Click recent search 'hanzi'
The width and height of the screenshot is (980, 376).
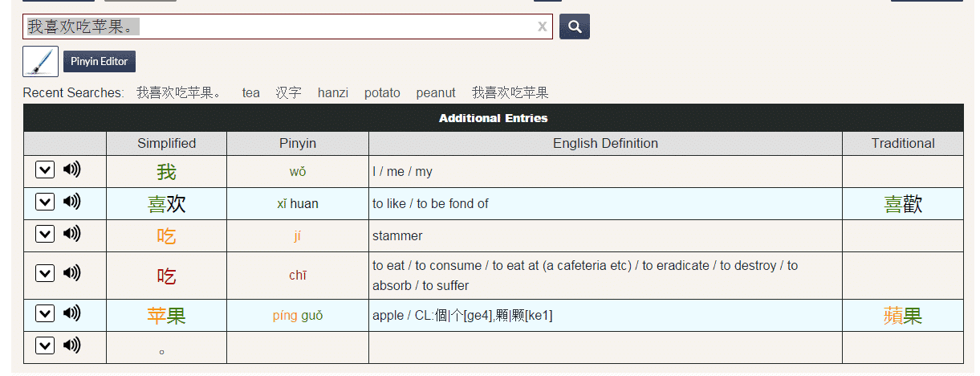pyautogui.click(x=333, y=93)
